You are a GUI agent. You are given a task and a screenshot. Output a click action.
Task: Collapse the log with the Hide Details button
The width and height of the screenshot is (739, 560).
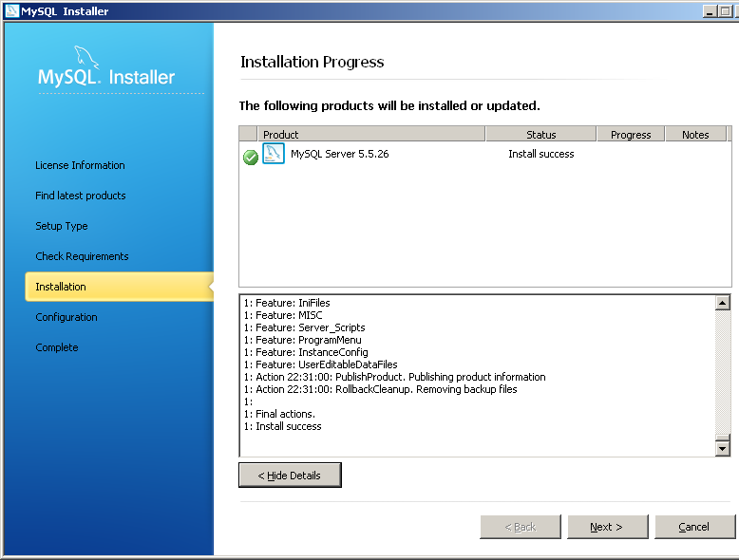(290, 476)
